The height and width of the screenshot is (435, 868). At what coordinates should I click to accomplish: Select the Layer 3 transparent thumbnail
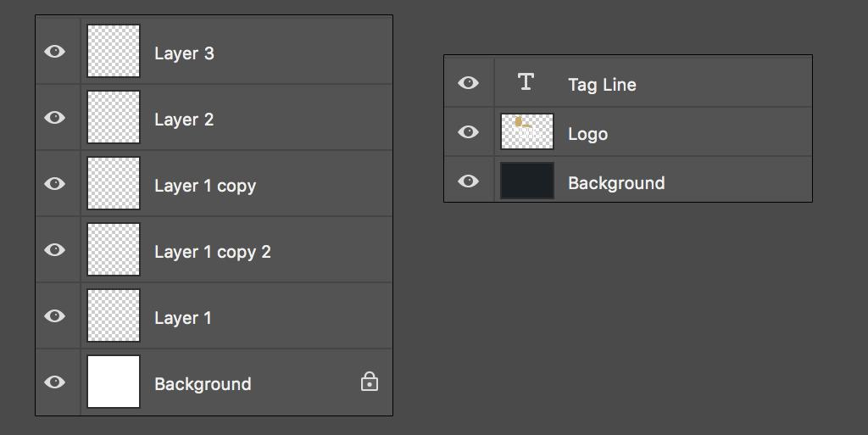point(114,52)
